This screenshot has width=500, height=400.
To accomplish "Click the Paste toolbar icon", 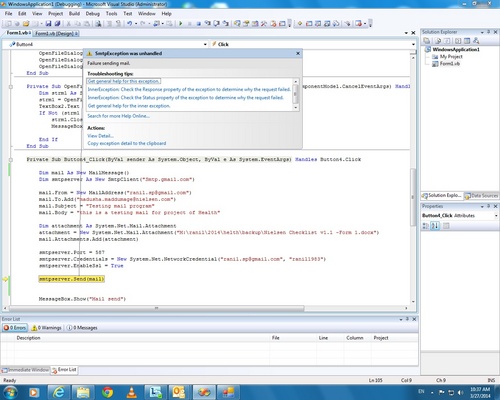I will click(86, 23).
